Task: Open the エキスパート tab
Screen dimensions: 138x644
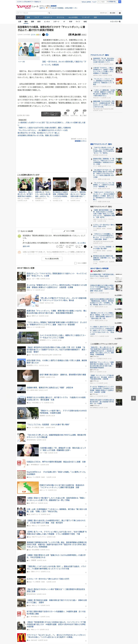Action: tap(48, 17)
